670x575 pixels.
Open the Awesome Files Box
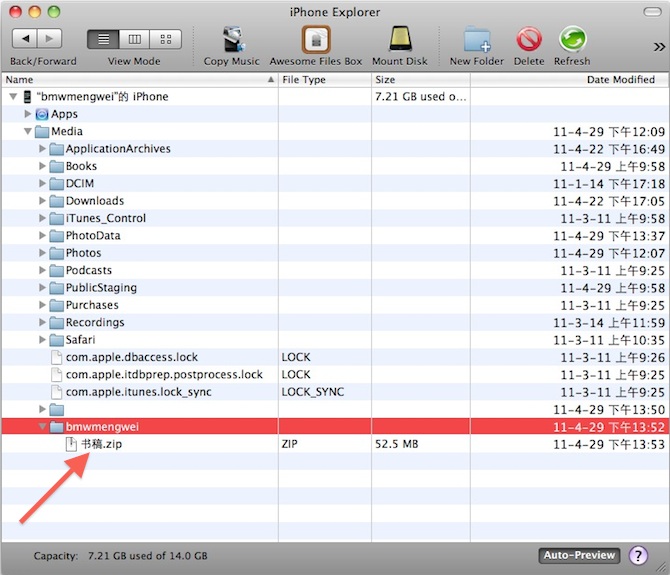point(316,47)
